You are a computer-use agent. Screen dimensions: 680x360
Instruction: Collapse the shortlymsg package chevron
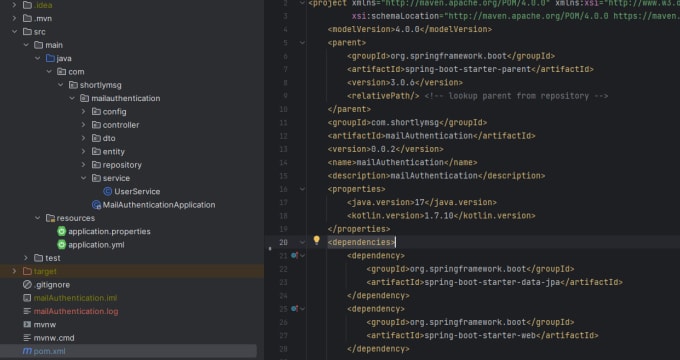click(x=61, y=85)
